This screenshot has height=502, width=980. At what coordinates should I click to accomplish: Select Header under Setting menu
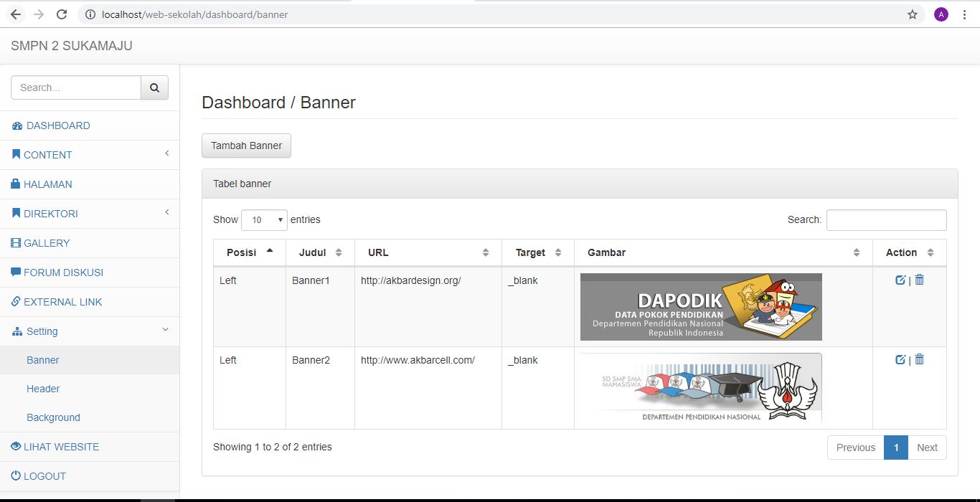tap(43, 389)
